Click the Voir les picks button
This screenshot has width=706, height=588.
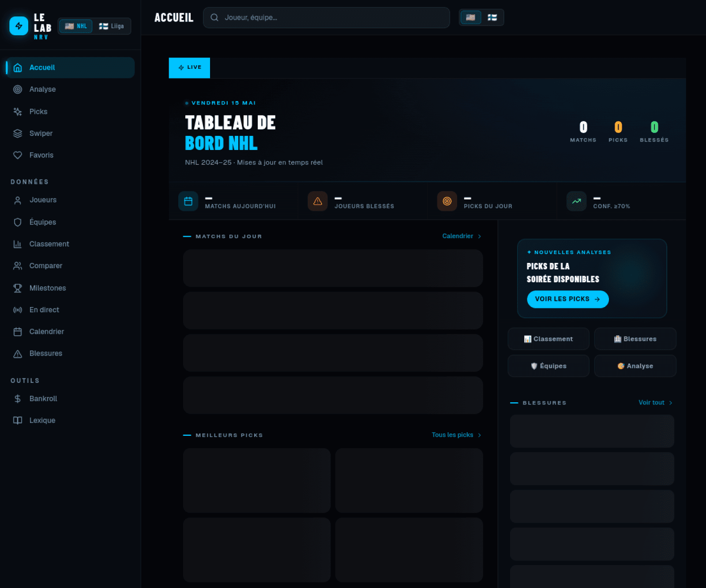[568, 300]
